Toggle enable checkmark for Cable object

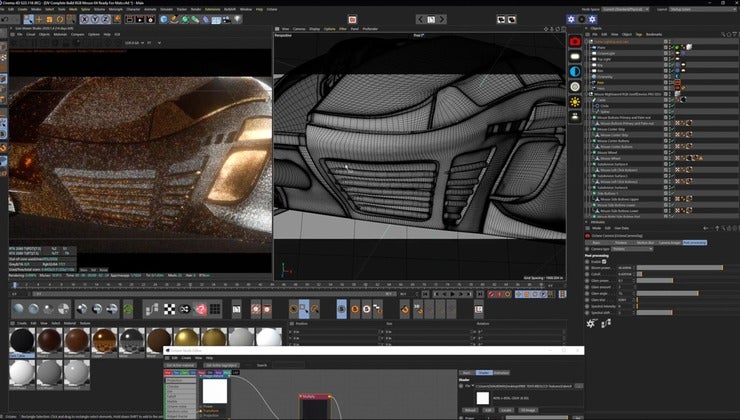[673, 100]
